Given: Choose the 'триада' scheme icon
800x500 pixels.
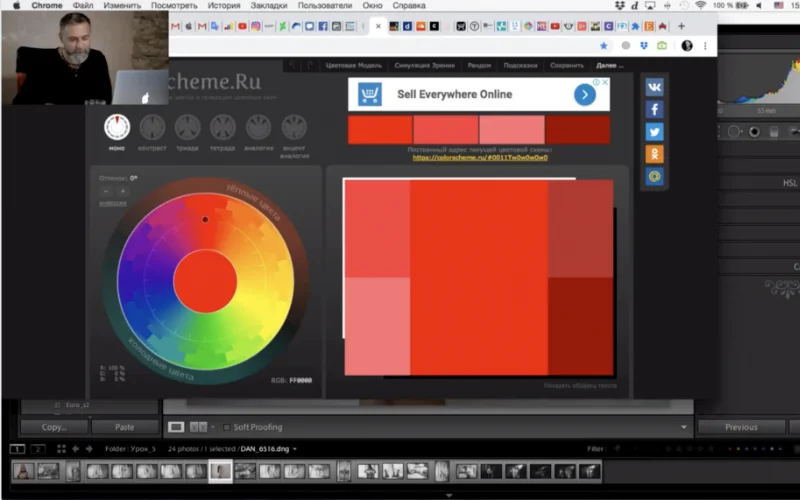Looking at the screenshot, I should coord(187,128).
